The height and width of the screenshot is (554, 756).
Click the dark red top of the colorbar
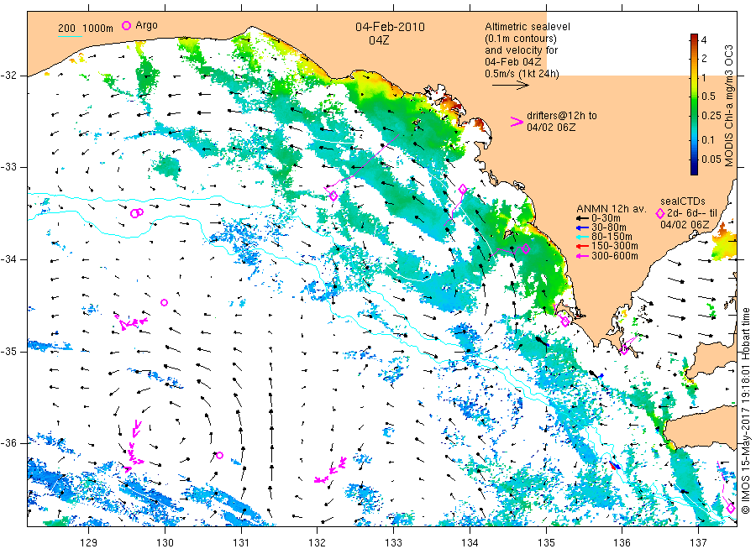694,38
